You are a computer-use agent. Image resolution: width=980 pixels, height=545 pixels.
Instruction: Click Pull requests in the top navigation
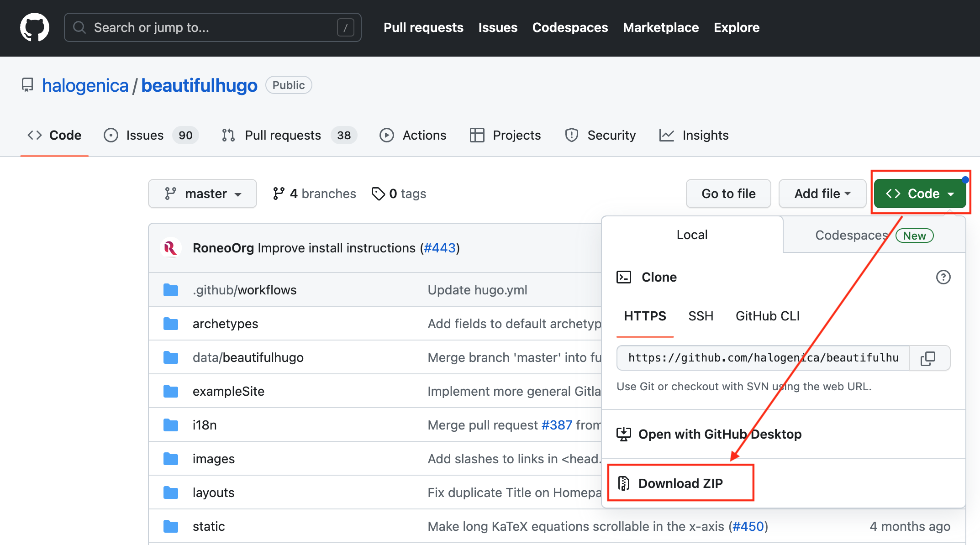pos(423,27)
